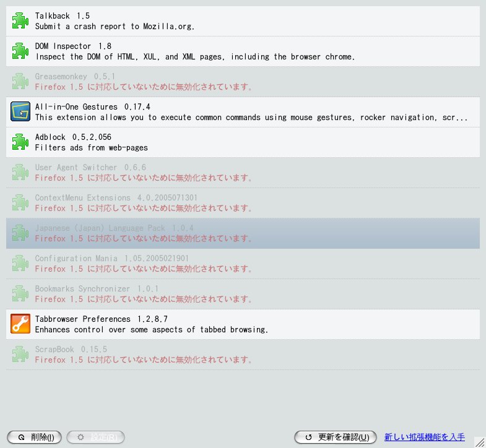486x448 pixels.
Task: Click the Tabbrowser Preferences wrench icon
Action: [x=20, y=324]
